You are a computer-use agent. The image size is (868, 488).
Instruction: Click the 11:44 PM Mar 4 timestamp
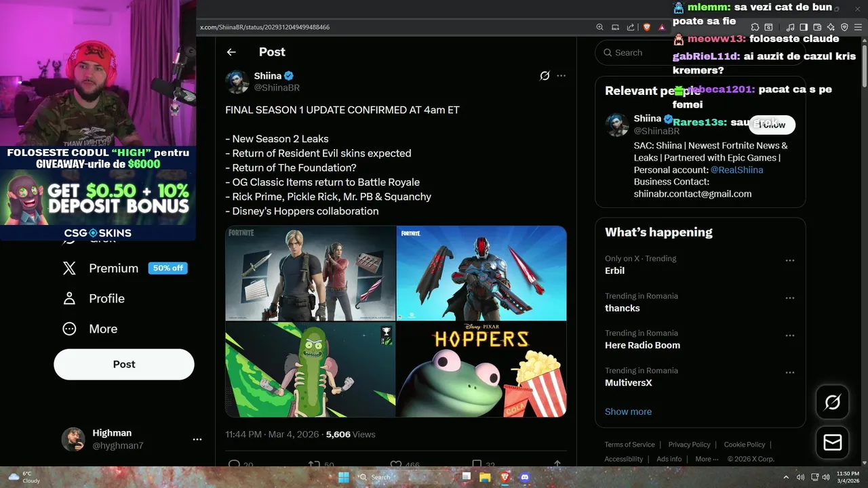point(273,434)
